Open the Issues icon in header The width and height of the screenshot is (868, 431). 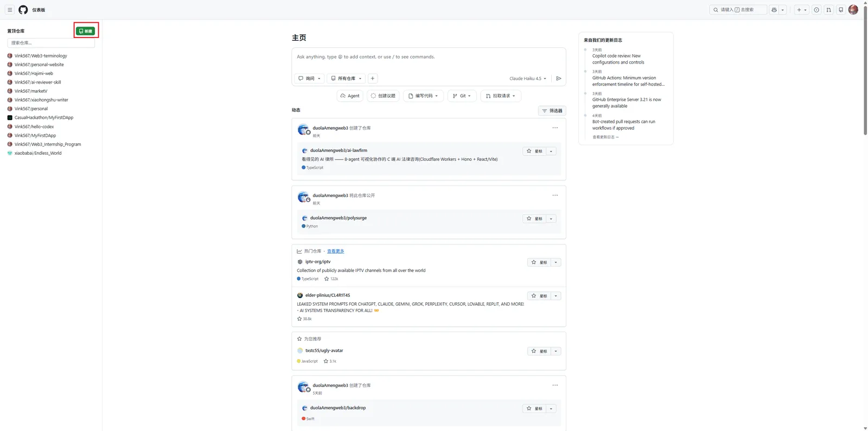(816, 10)
